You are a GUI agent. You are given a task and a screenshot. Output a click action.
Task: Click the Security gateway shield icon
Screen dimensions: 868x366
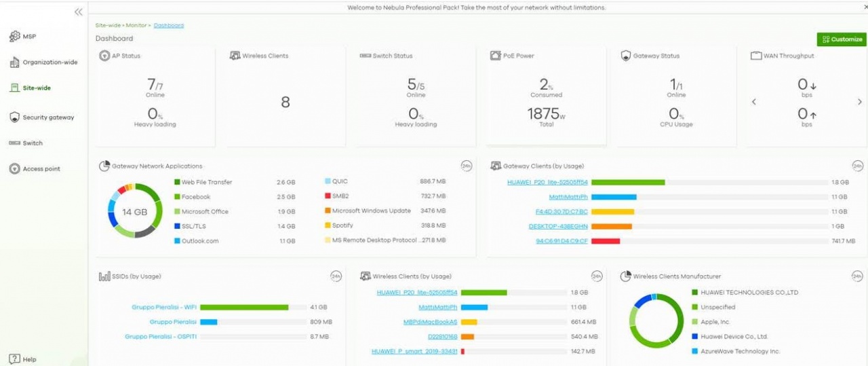[14, 117]
